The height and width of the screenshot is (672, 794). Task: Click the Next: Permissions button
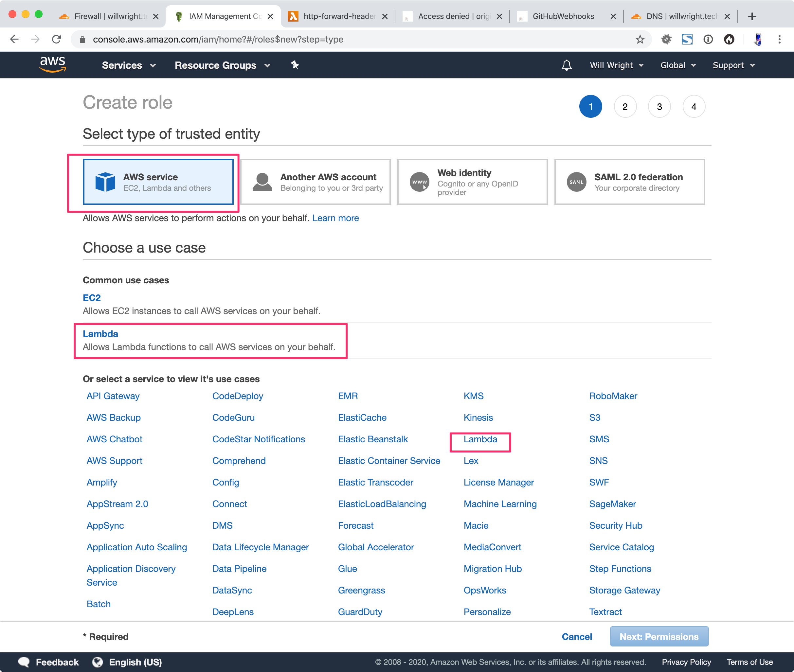pyautogui.click(x=659, y=636)
